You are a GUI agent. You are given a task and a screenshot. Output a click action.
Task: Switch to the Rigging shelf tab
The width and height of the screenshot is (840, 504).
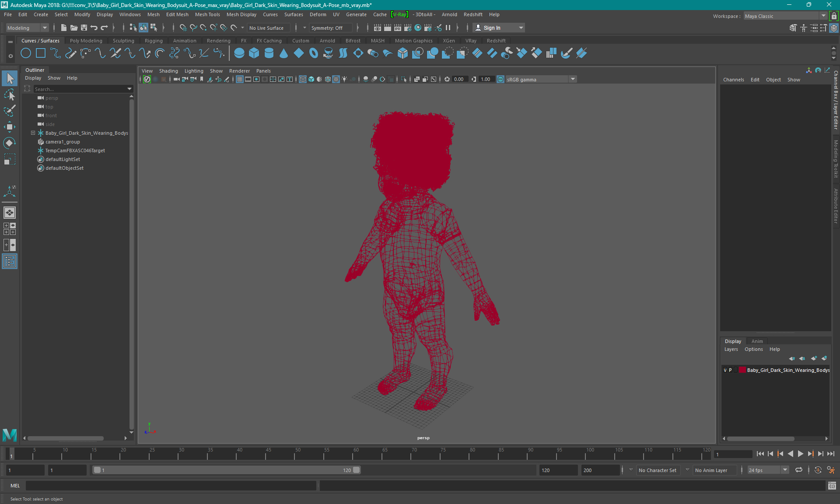click(x=154, y=41)
